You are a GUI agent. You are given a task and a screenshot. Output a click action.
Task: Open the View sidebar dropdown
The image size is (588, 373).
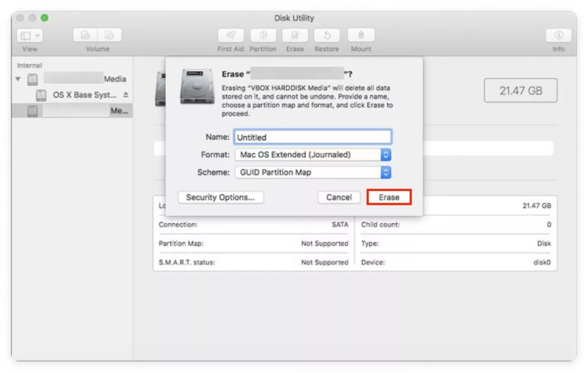[x=30, y=36]
